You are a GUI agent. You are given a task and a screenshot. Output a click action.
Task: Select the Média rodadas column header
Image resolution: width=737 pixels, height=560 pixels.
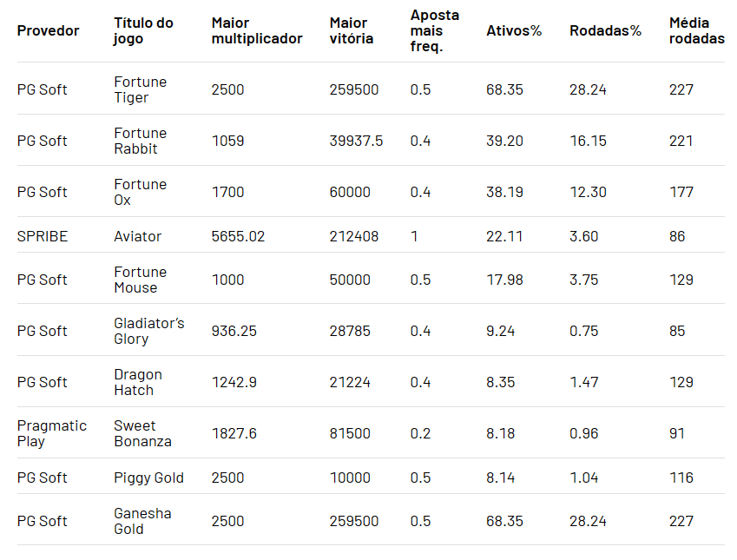[x=696, y=30]
